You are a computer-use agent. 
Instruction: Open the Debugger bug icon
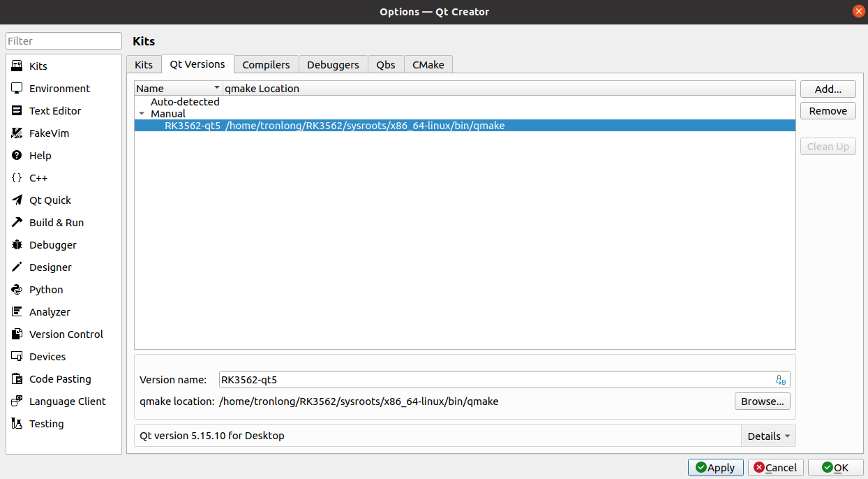17,245
